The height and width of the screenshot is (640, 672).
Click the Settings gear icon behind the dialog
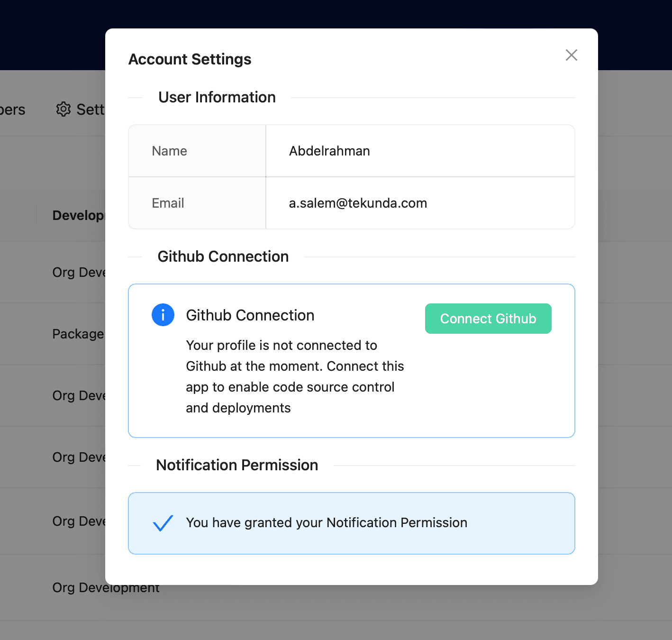tap(63, 109)
